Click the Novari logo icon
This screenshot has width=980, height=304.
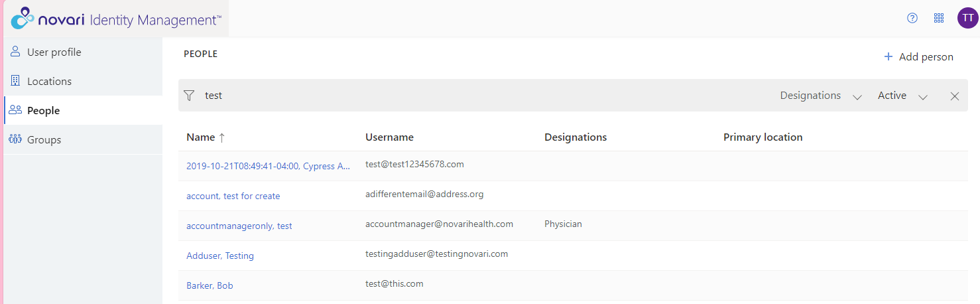pos(22,19)
